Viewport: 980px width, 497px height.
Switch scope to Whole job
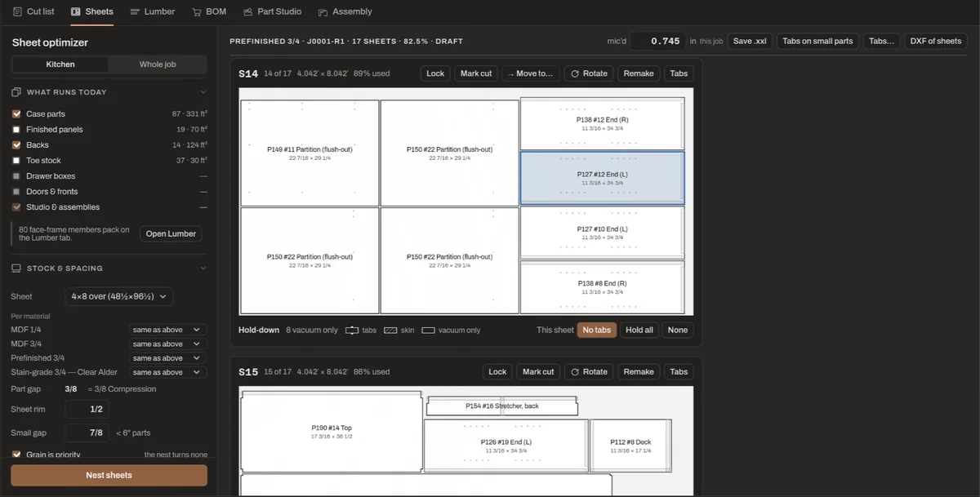pos(158,64)
